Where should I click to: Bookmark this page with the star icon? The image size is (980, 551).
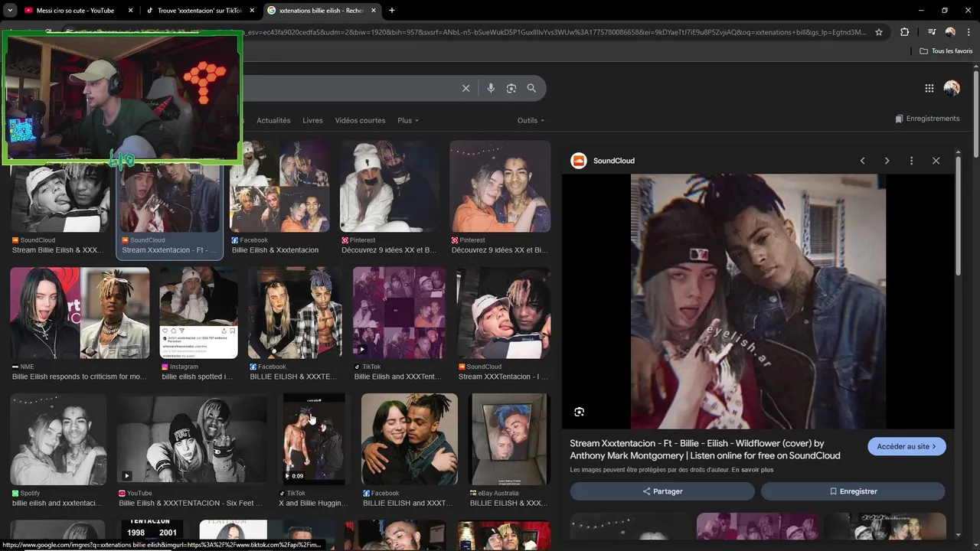pyautogui.click(x=879, y=32)
